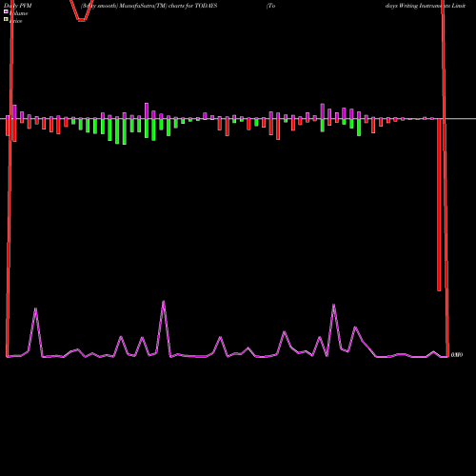Click the tall red bar dropping below the baseline
476x476 pixels.
pyautogui.click(x=439, y=205)
